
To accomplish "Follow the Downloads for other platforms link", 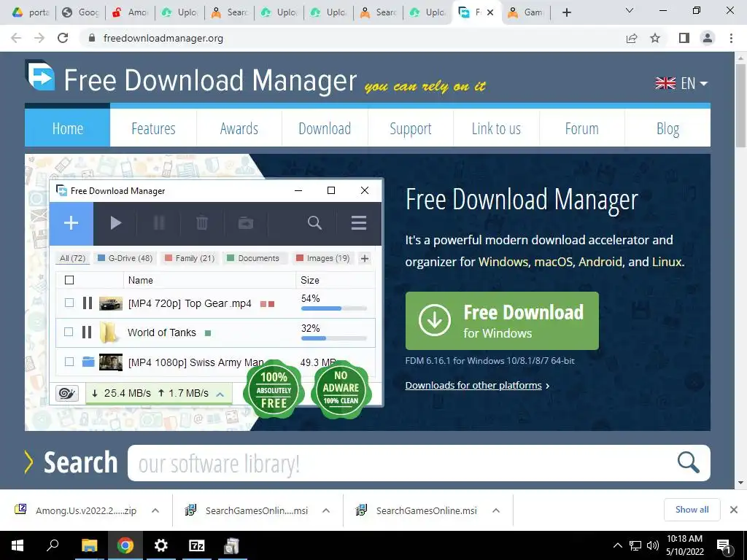I will 473,385.
